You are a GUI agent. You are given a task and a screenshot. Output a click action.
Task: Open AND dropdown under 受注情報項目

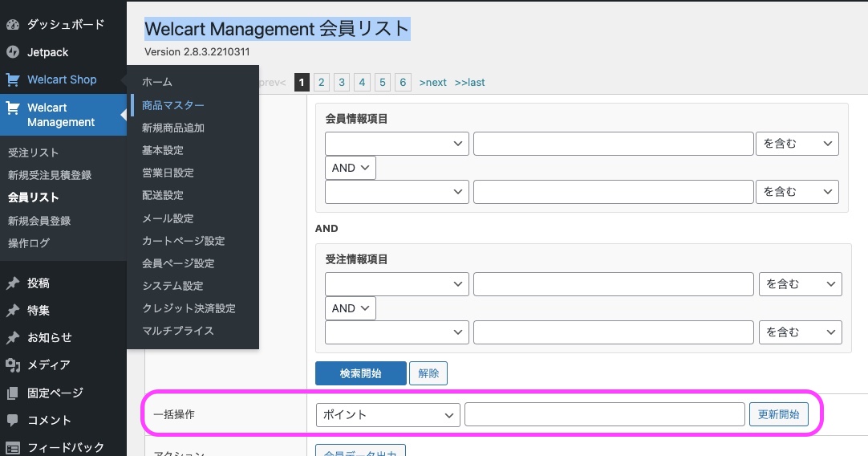351,308
